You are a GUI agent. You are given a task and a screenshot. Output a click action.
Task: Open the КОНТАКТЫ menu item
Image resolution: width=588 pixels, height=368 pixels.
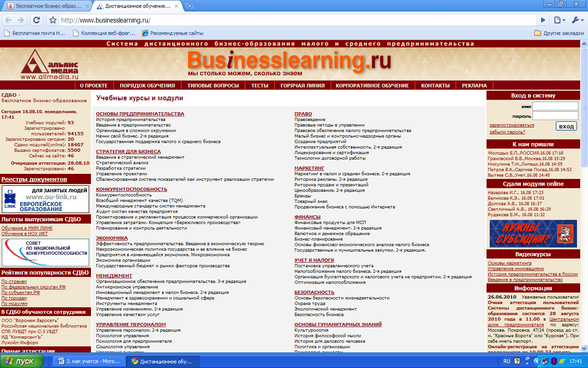click(x=435, y=86)
